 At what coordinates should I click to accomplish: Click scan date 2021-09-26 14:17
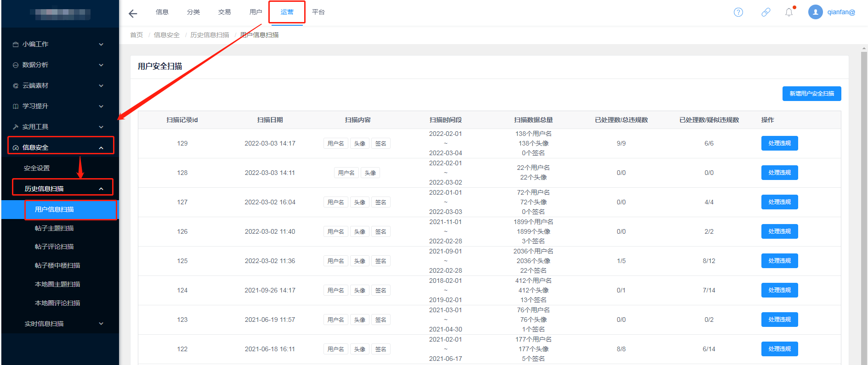[270, 290]
